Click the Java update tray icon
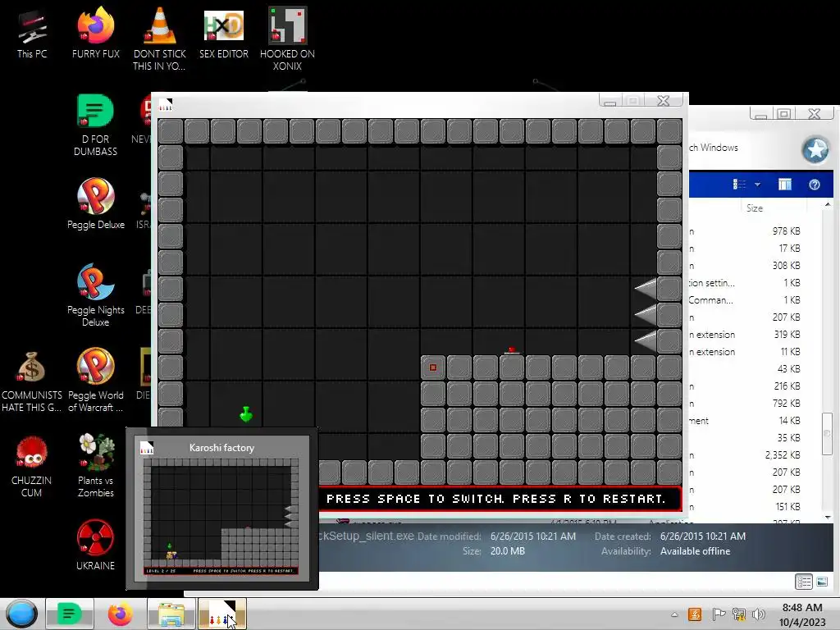 pyautogui.click(x=695, y=614)
